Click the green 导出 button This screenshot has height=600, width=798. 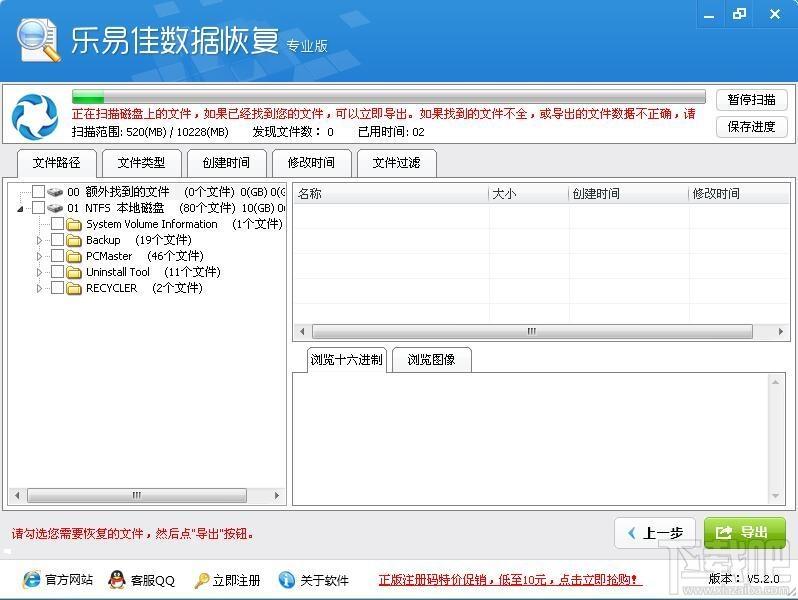tap(744, 532)
